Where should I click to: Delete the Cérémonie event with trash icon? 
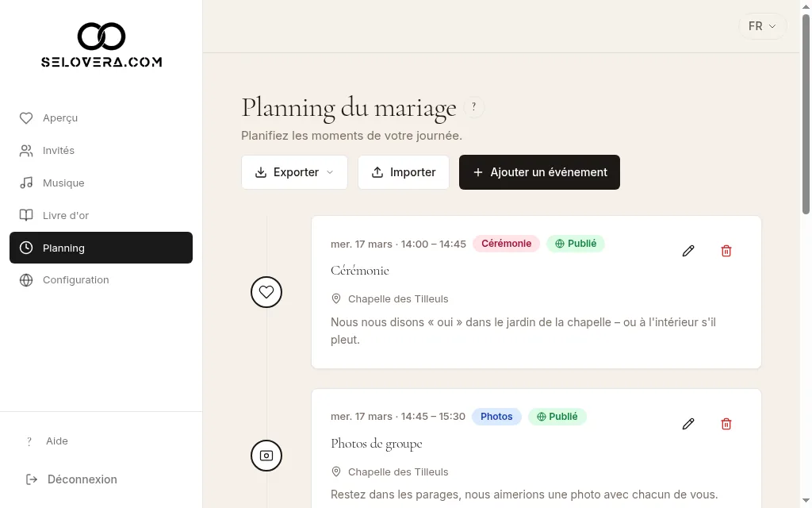(x=726, y=251)
